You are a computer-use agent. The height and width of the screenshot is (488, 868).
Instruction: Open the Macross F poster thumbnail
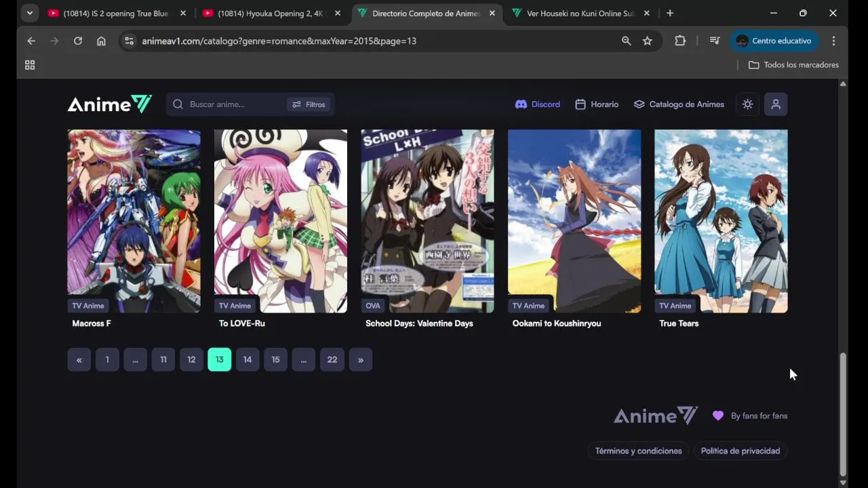(x=134, y=221)
